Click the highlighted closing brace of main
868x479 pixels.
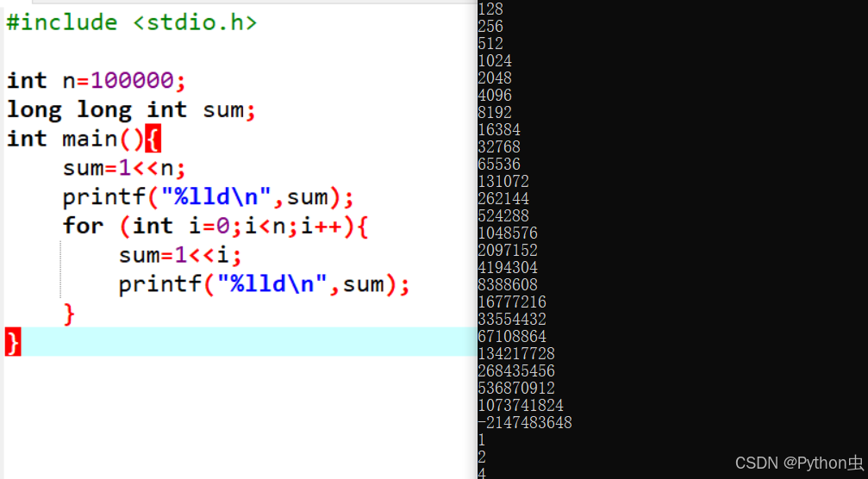click(x=13, y=342)
